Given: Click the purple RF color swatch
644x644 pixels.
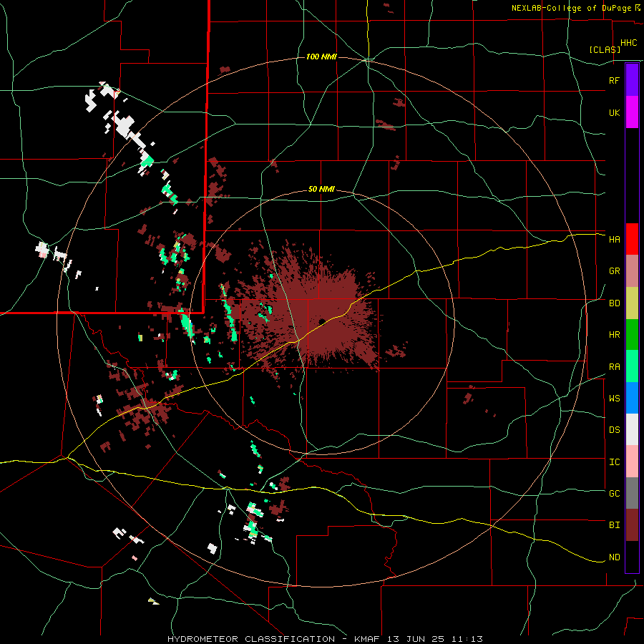Looking at the screenshot, I should [632, 80].
